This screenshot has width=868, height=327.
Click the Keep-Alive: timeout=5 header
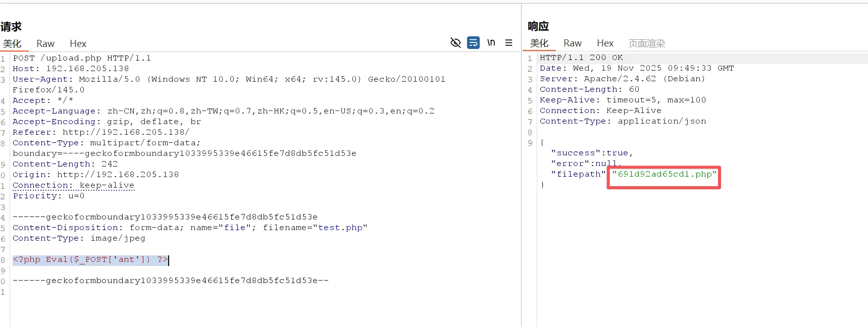[623, 100]
